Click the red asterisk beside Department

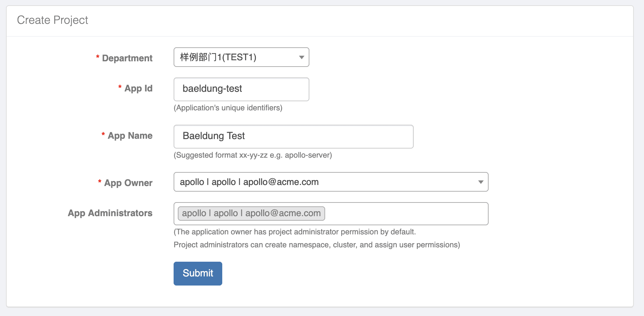coord(98,57)
